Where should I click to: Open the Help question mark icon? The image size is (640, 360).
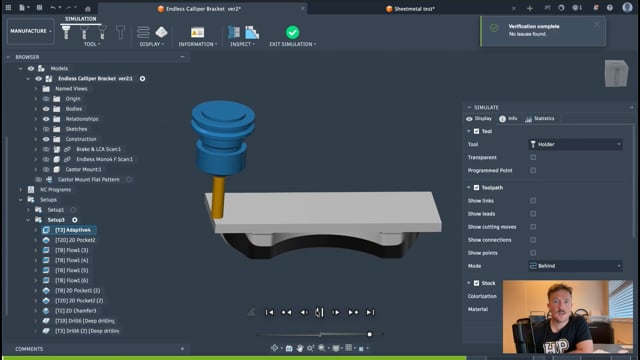click(x=609, y=8)
